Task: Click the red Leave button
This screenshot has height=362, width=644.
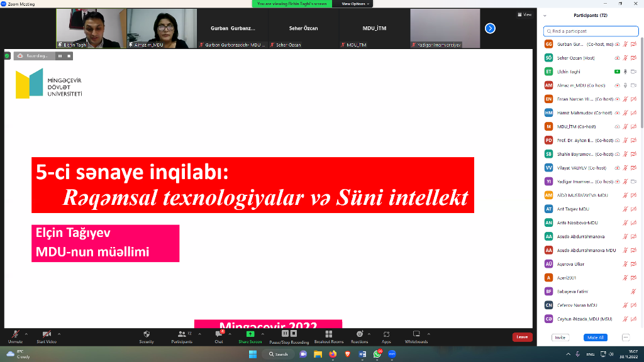Action: (x=522, y=337)
